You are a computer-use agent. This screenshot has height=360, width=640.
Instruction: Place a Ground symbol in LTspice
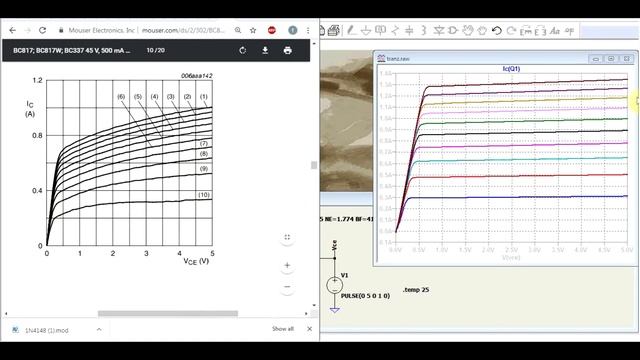(x=366, y=30)
